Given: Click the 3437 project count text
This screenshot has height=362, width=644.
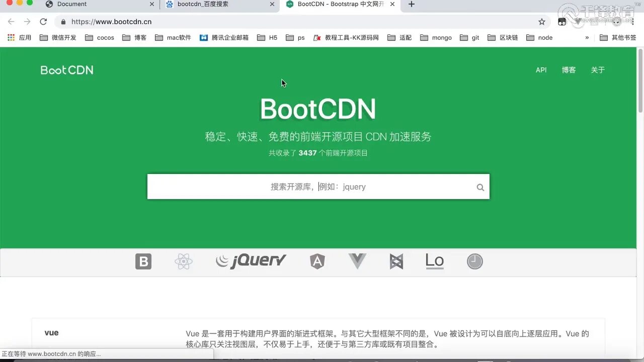Looking at the screenshot, I should point(307,153).
